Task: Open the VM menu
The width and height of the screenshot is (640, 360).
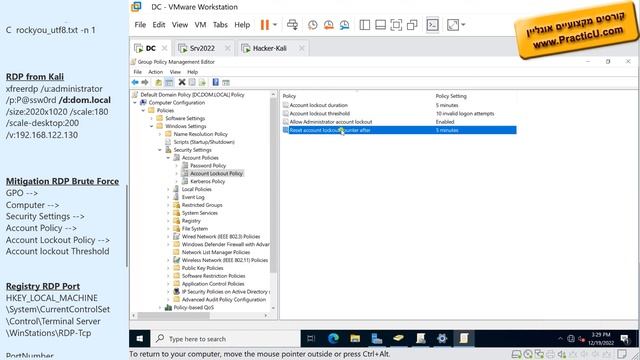Action: click(200, 25)
